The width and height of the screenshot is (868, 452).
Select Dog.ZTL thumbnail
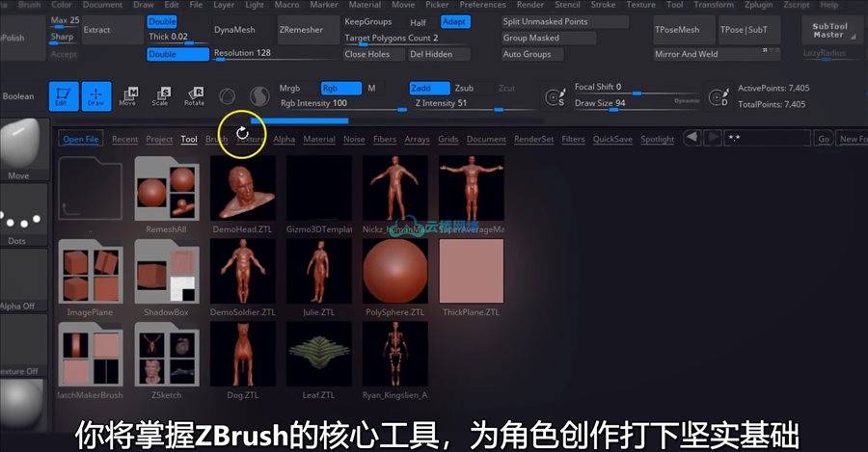coord(242,355)
